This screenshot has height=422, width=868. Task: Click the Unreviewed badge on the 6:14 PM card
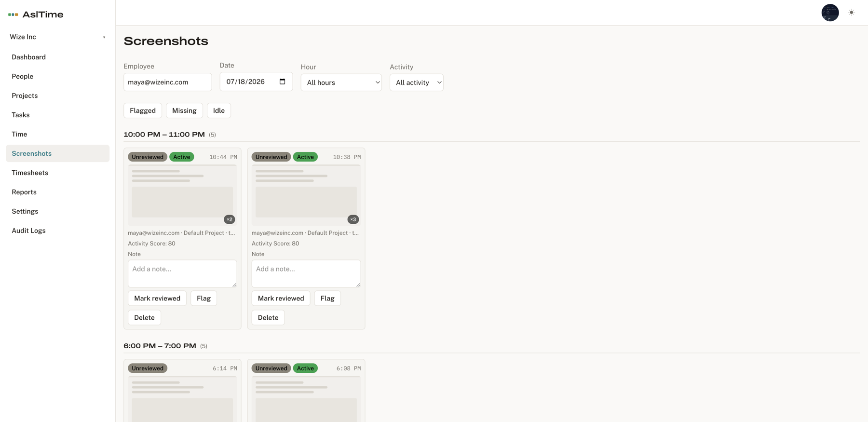pyautogui.click(x=148, y=368)
